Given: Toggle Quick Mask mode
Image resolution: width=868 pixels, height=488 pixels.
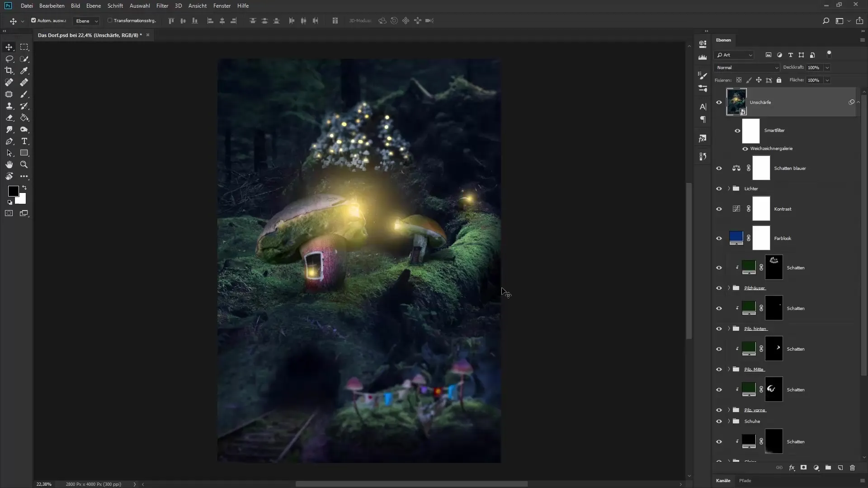Looking at the screenshot, I should (9, 213).
